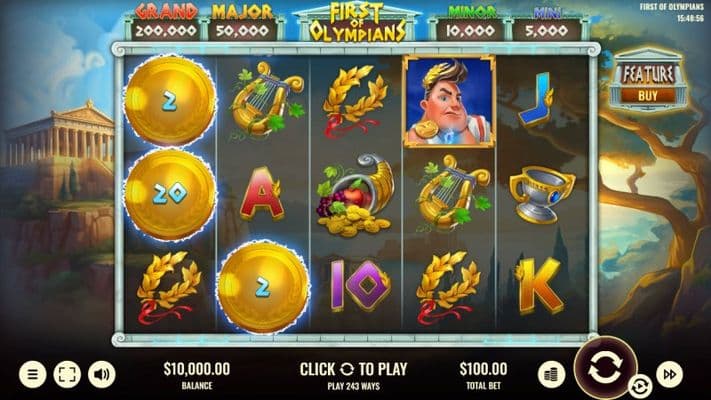Select the Minor 10,000 jackpot panel
This screenshot has height=400, width=711.
470,23
